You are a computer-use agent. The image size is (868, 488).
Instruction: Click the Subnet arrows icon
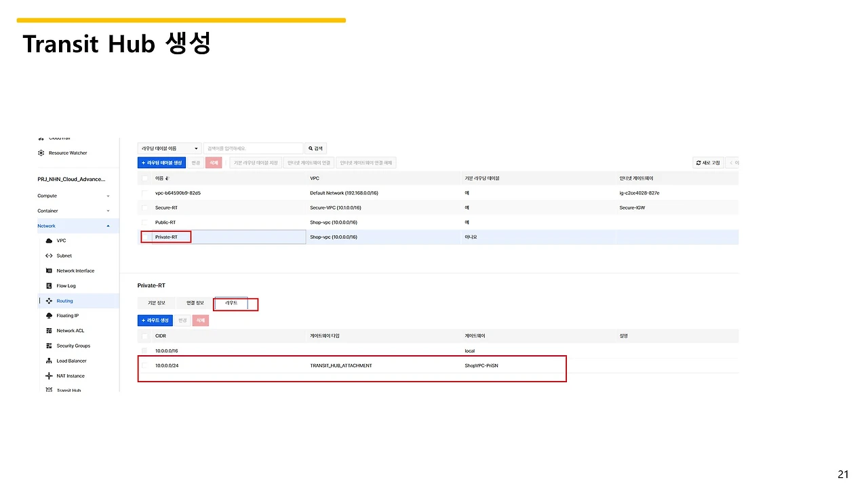pos(49,256)
